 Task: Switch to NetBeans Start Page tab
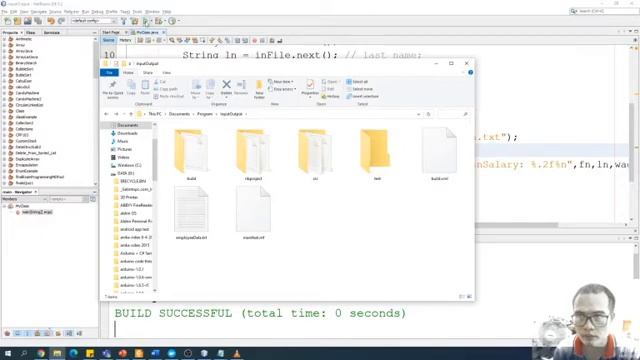point(111,32)
